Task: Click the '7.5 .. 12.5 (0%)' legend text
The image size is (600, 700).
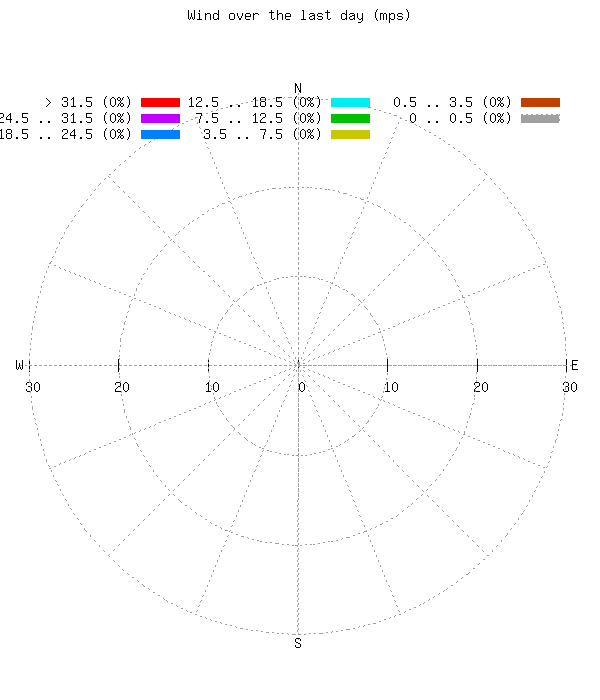Action: click(x=258, y=118)
